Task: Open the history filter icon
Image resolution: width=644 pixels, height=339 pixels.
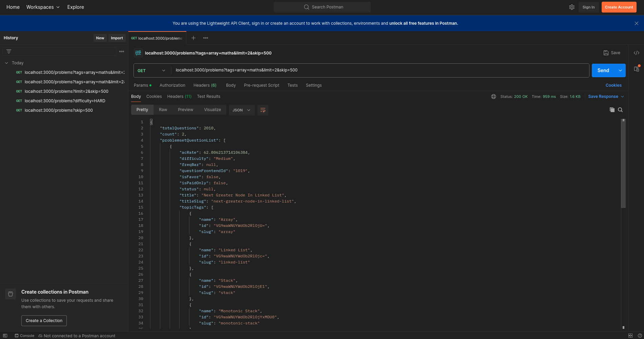Action: pos(9,51)
